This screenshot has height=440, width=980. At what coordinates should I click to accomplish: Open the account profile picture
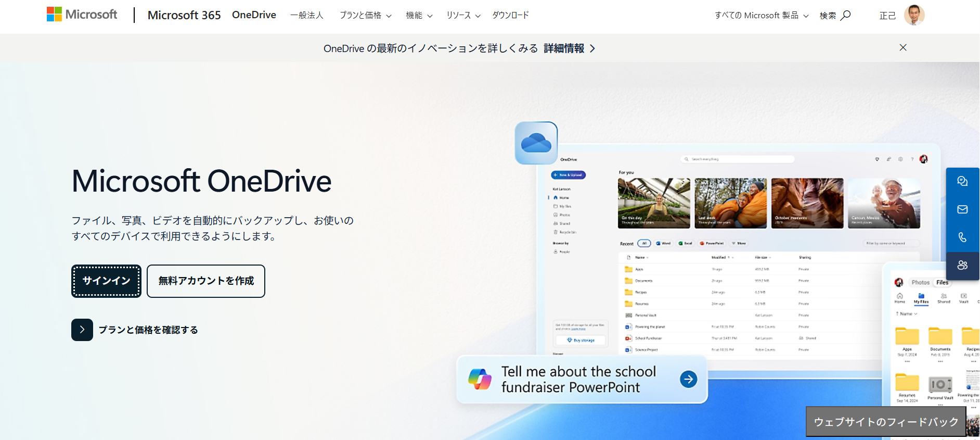pyautogui.click(x=914, y=15)
